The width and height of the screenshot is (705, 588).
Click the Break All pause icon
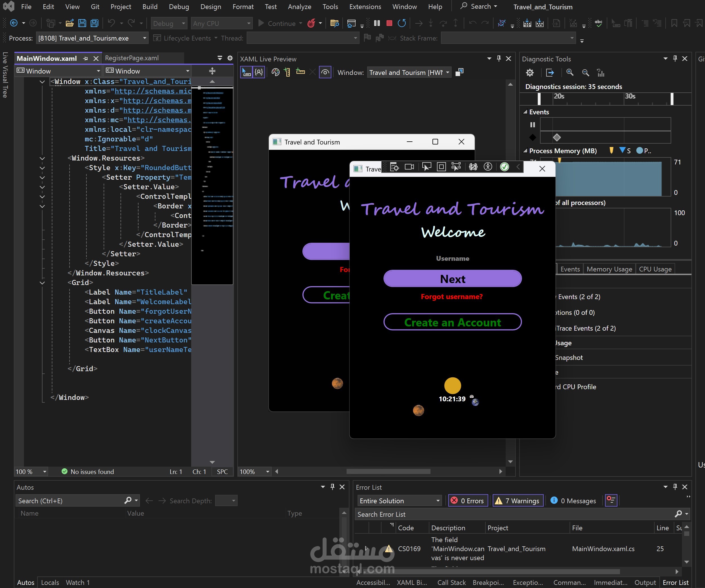[x=377, y=23]
